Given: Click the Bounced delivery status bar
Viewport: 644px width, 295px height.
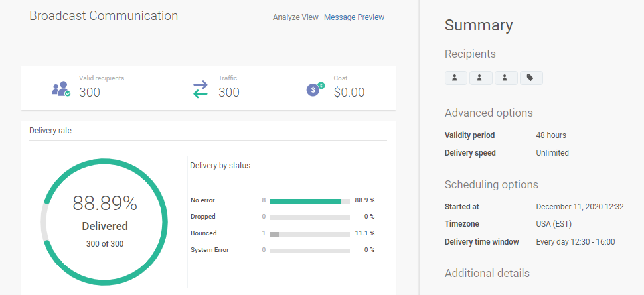Looking at the screenshot, I should (309, 233).
